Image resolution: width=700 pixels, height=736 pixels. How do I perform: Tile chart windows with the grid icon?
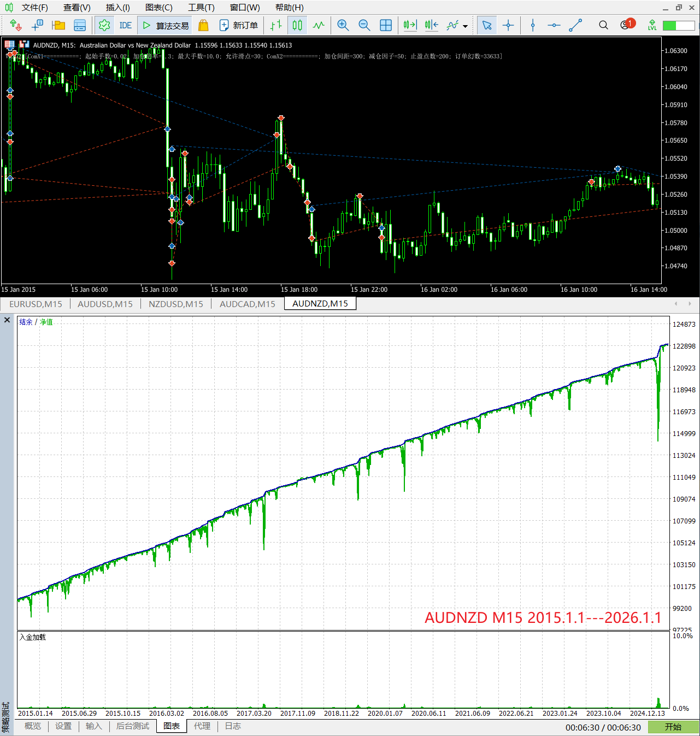(x=386, y=25)
